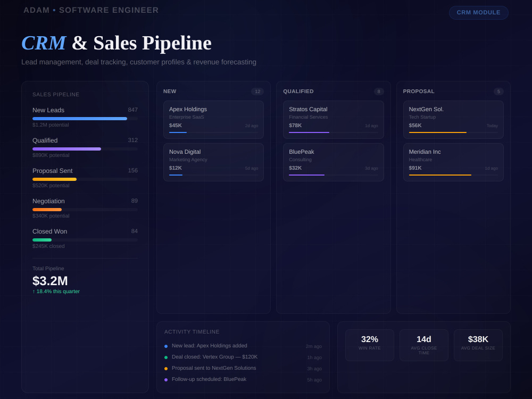The image size is (532, 399).
Task: Open the BluePeak consulting deal card
Action: point(333,162)
